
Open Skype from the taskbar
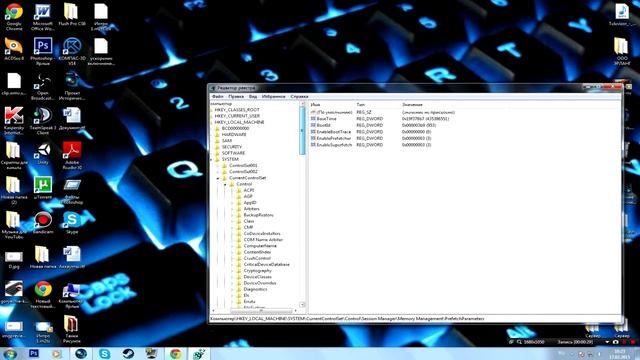[104, 353]
